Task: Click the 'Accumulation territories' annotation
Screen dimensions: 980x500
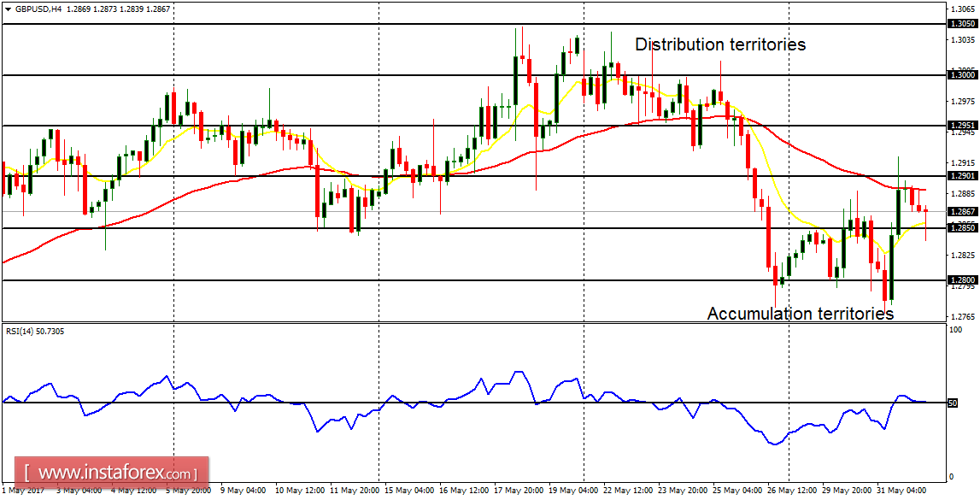Action: (x=801, y=314)
